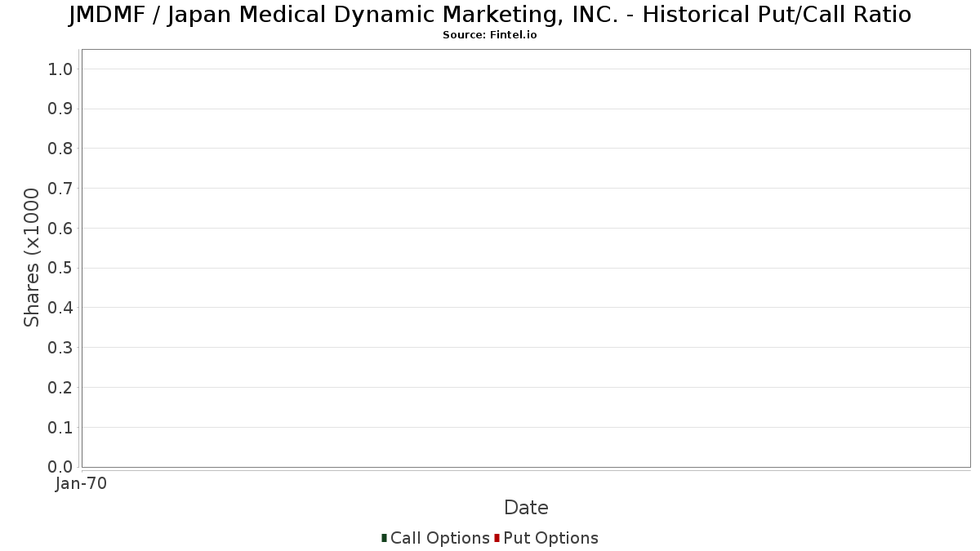
Task: Click the 0.8 y-axis tick label
Action: 61,149
